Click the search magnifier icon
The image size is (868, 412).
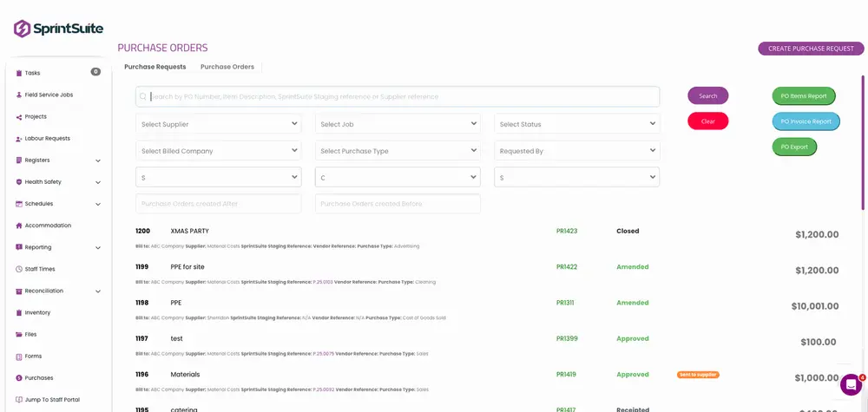tap(143, 97)
